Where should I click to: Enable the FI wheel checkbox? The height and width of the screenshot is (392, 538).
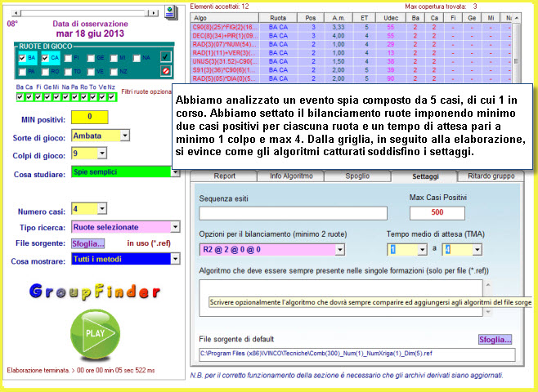(69, 58)
